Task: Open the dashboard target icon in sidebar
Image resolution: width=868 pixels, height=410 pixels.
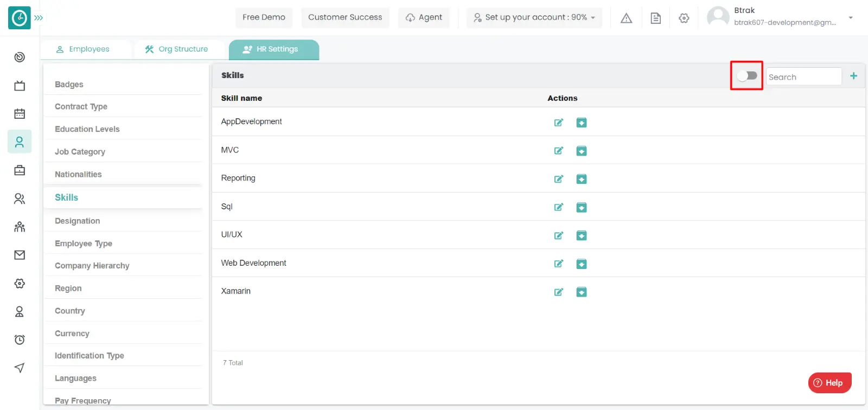Action: 20,57
